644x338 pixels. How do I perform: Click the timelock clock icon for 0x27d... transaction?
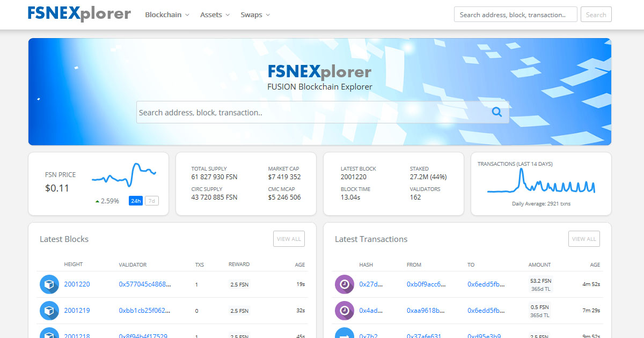click(345, 284)
